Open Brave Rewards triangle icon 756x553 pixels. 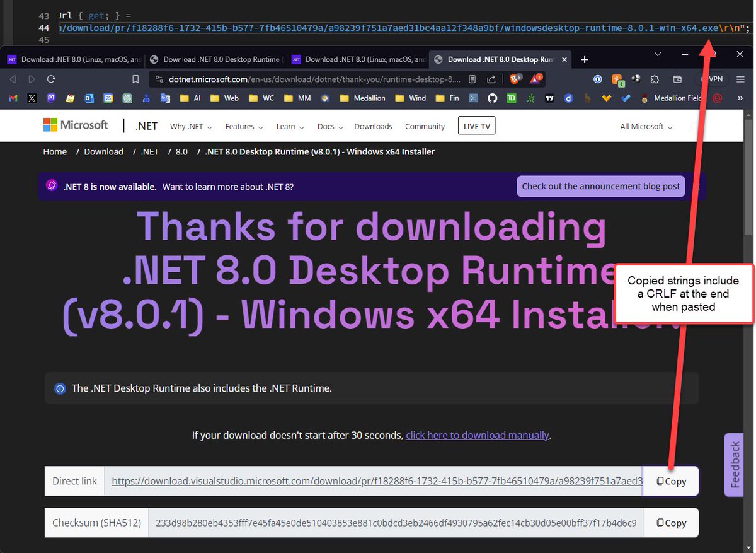click(536, 79)
